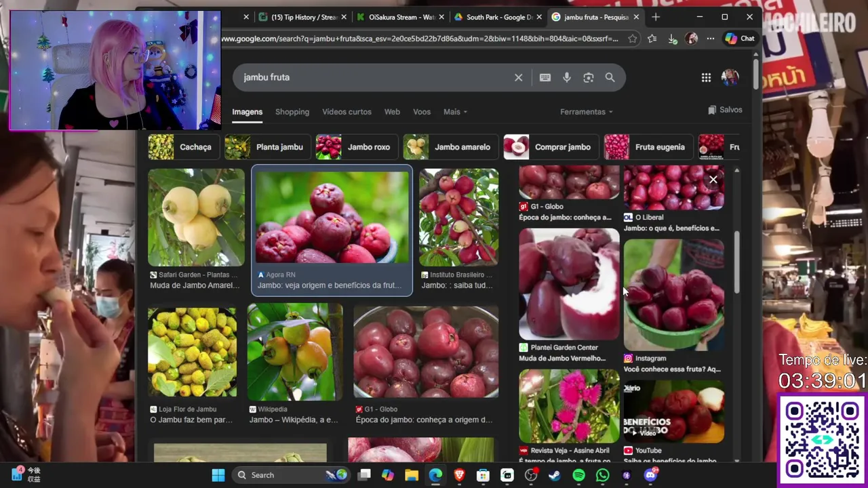
Task: Click the main page vertical scrollbar
Action: coord(755,75)
